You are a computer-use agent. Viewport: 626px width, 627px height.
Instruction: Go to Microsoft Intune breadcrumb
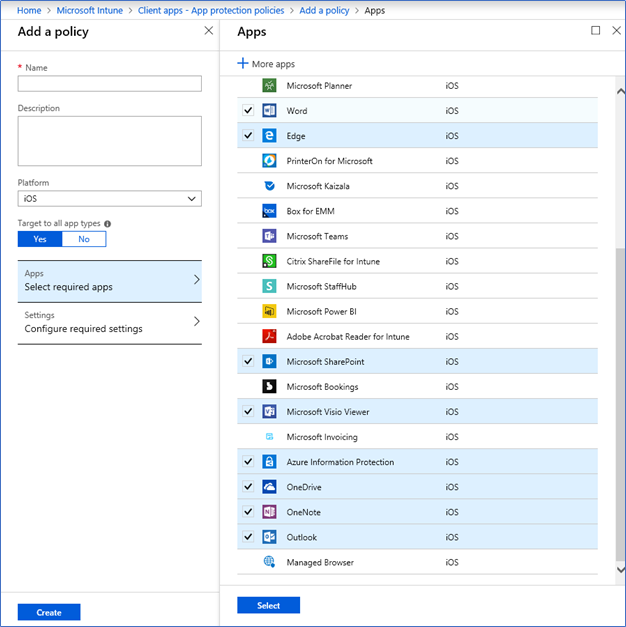(x=90, y=10)
